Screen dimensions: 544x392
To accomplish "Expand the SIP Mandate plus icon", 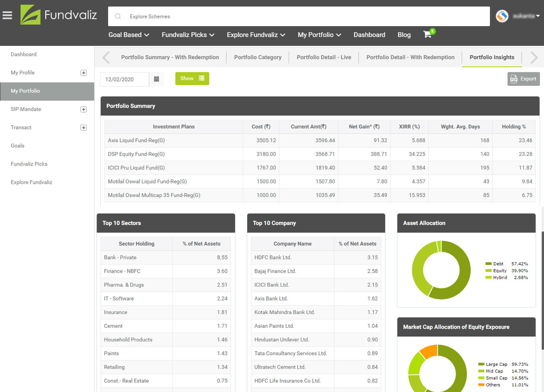I will (84, 109).
